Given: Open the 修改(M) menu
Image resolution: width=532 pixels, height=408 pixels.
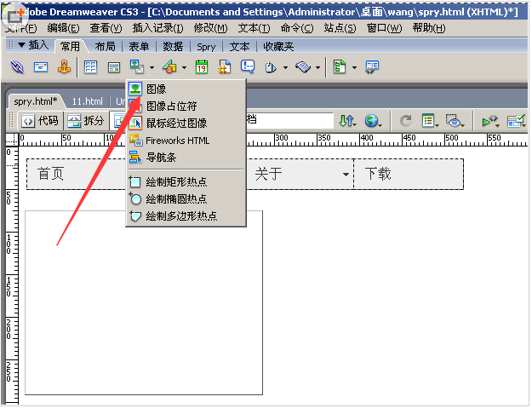Looking at the screenshot, I should [x=210, y=28].
